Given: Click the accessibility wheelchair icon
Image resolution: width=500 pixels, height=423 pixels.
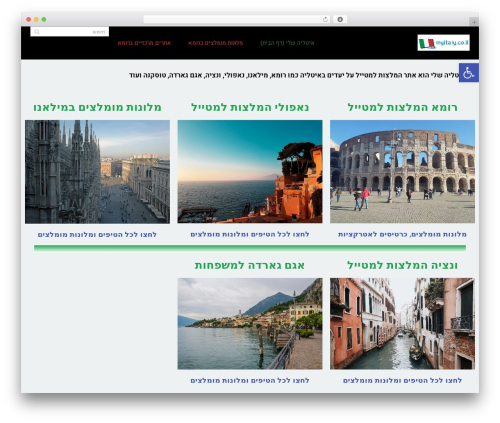Looking at the screenshot, I should pyautogui.click(x=469, y=73).
